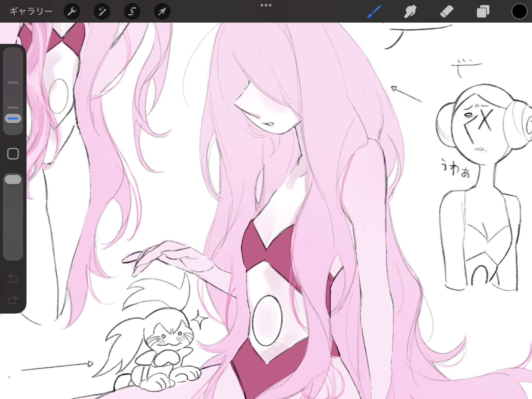
Task: Click the lower brush size preset notch
Action: [13, 108]
